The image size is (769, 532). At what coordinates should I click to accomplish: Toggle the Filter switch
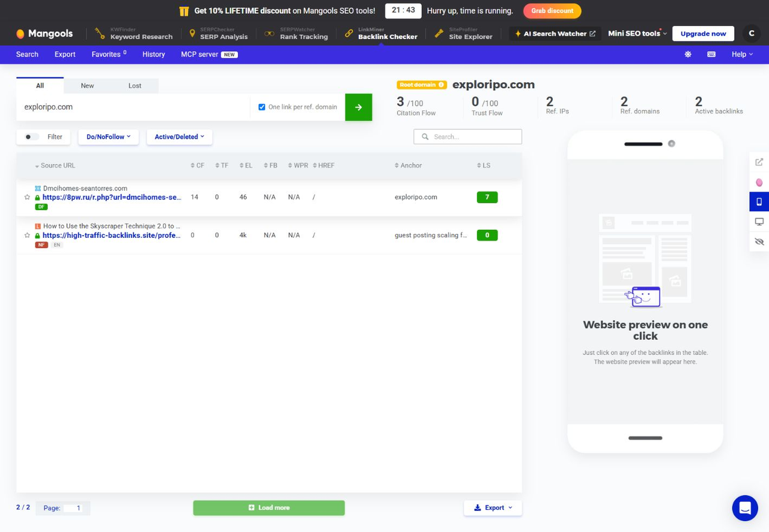pyautogui.click(x=32, y=137)
